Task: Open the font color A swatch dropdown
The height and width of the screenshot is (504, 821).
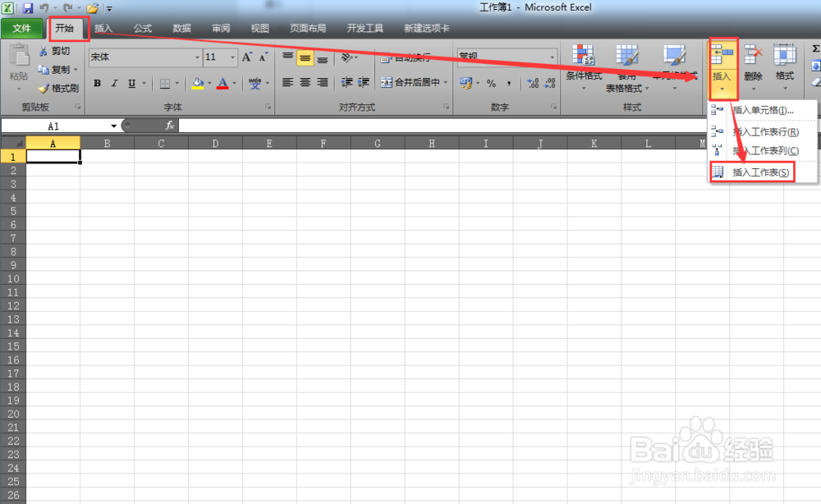Action: (x=233, y=83)
